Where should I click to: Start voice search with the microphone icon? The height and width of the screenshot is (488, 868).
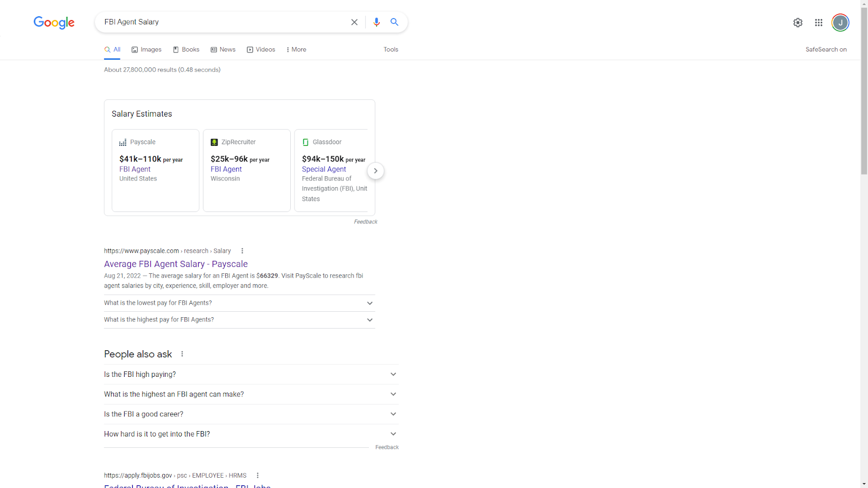point(376,22)
